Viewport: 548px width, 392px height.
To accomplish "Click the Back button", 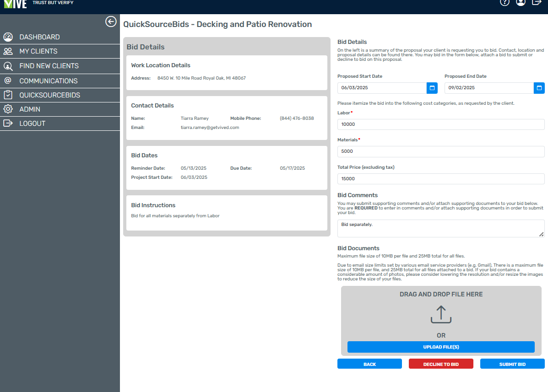I will [x=369, y=364].
